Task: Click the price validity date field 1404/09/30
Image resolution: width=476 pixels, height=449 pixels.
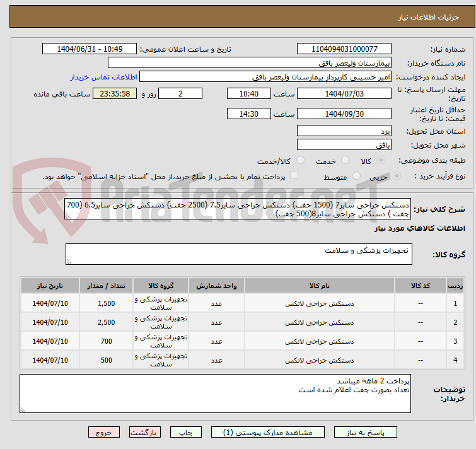Action: (x=345, y=114)
